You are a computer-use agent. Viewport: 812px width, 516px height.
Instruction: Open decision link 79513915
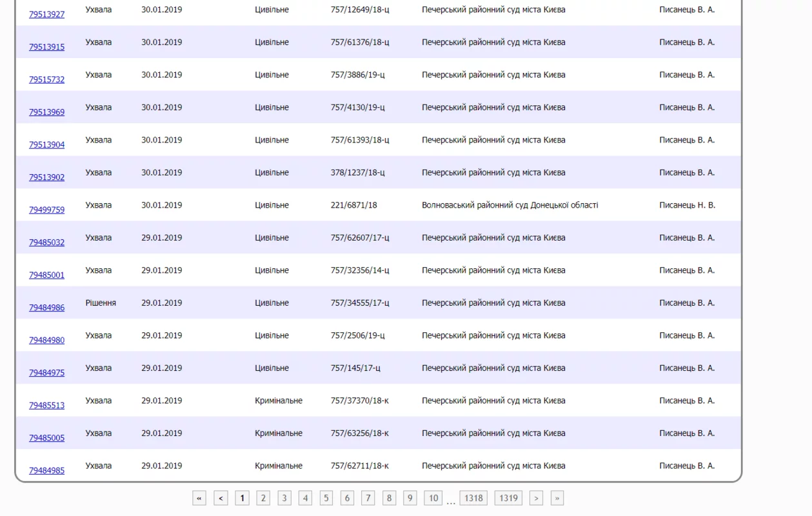pos(46,47)
